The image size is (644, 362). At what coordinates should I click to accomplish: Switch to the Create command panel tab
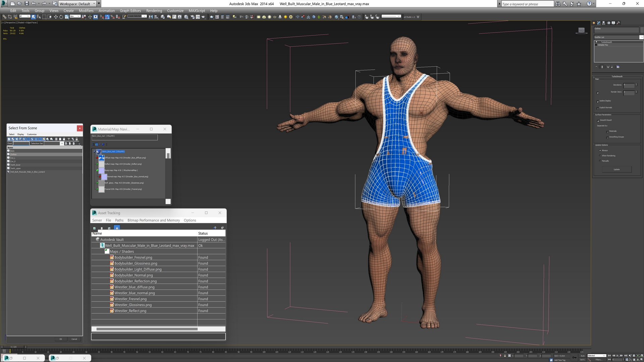(x=594, y=23)
